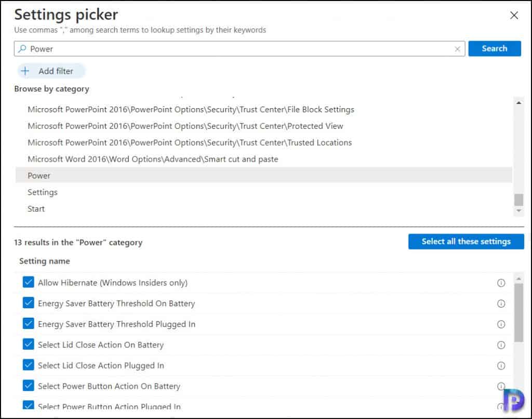Select the Power category
This screenshot has width=532, height=419.
(263, 176)
